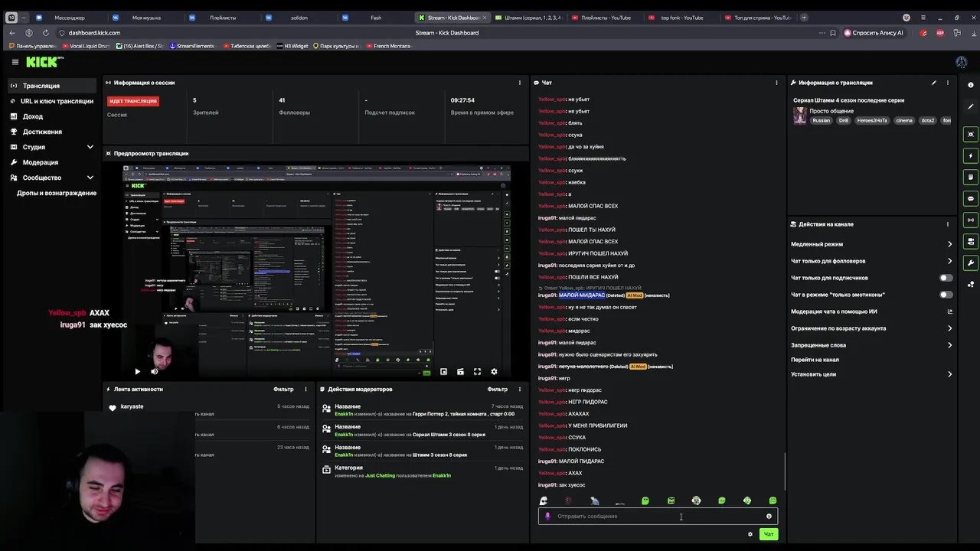Click the Спросить Алису AI browser button
Image resolution: width=980 pixels, height=551 pixels.
[873, 33]
